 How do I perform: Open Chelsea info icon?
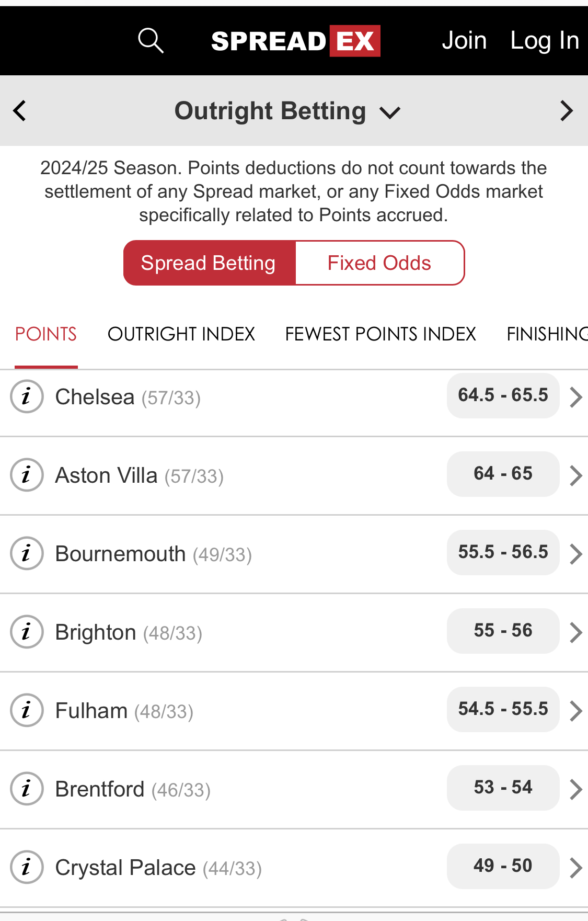coord(27,396)
